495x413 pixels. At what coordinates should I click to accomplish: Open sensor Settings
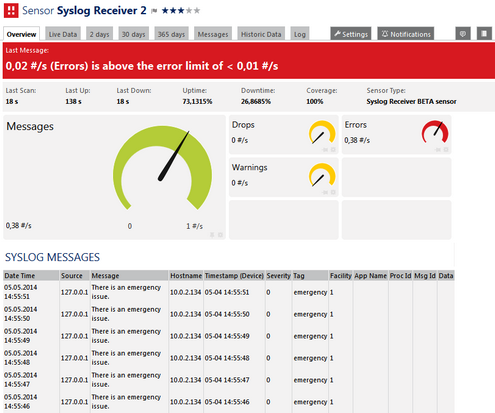tap(351, 34)
